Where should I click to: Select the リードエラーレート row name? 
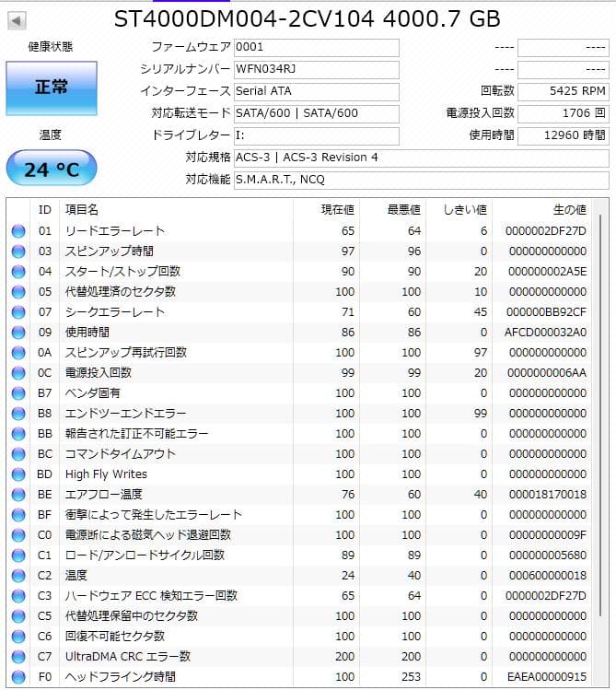pyautogui.click(x=115, y=231)
